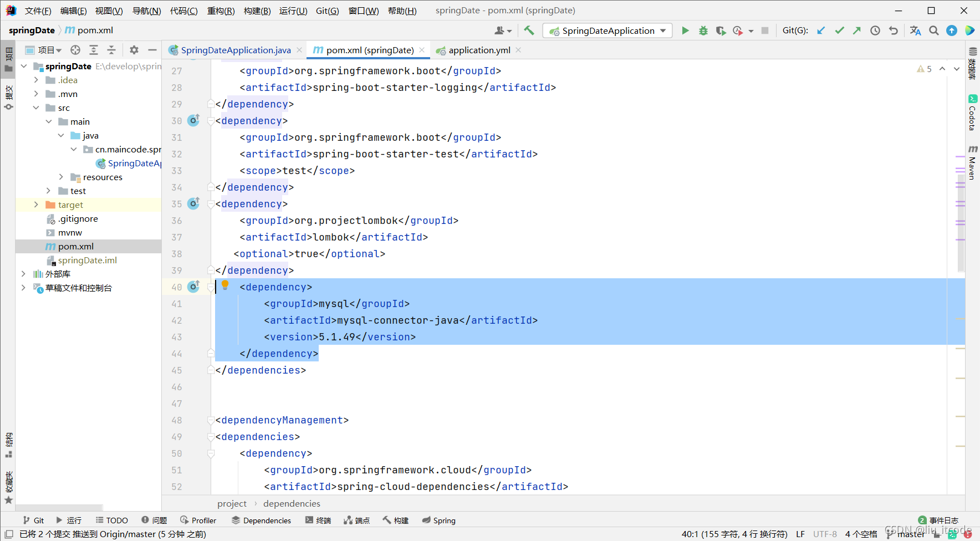Expand the .mvn folder
Viewport: 980px width, 541px height.
[36, 94]
